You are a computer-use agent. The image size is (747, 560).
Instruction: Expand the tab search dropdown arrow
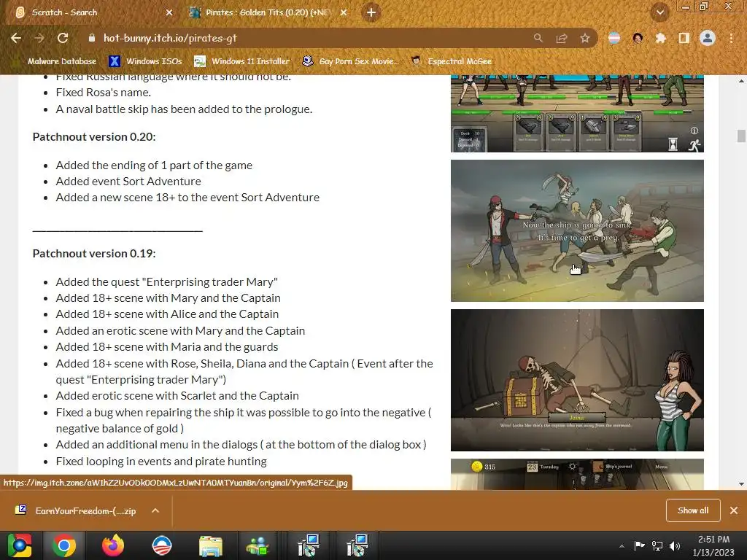click(x=659, y=12)
